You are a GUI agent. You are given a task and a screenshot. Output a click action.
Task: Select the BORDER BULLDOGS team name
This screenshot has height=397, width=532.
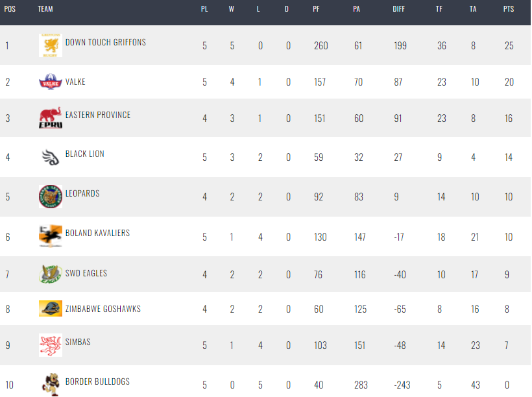99,381
